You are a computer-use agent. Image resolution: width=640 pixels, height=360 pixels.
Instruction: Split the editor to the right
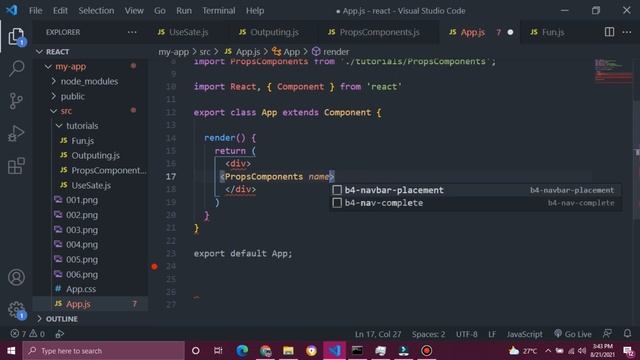(x=609, y=32)
